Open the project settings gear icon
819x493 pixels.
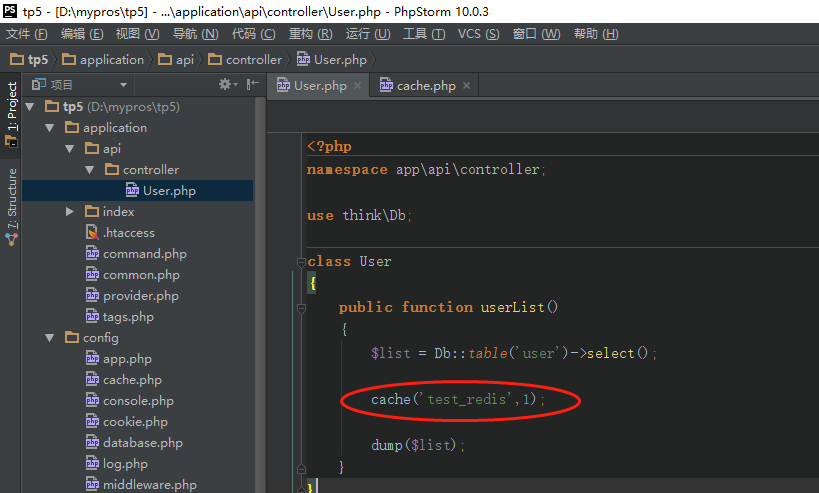(228, 84)
